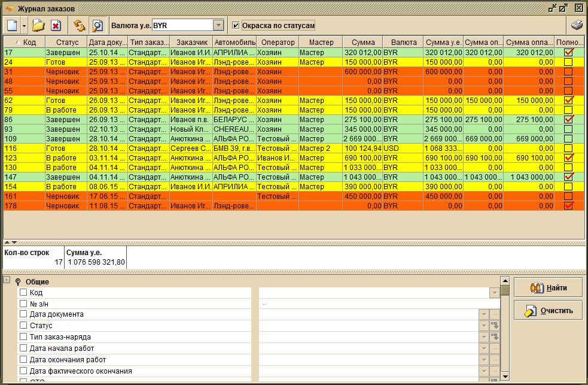This screenshot has width=588, height=385.
Task: Refresh the order list
Action: click(x=79, y=26)
